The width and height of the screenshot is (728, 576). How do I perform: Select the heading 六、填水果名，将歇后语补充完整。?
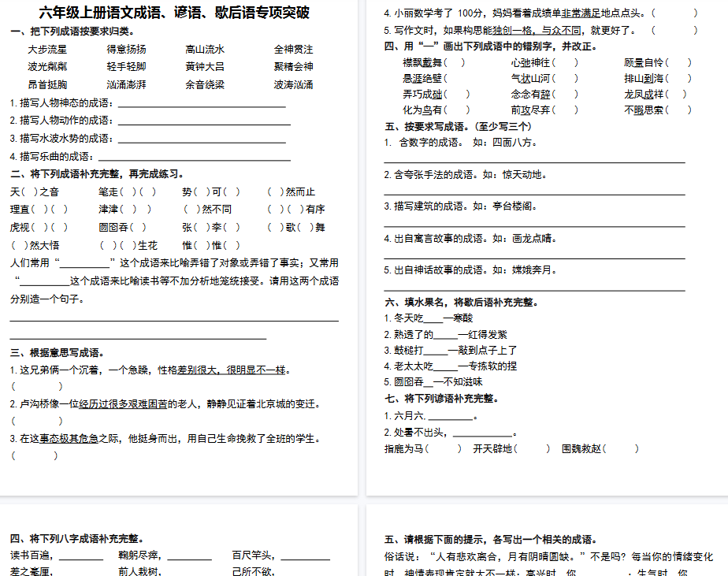coord(462,303)
